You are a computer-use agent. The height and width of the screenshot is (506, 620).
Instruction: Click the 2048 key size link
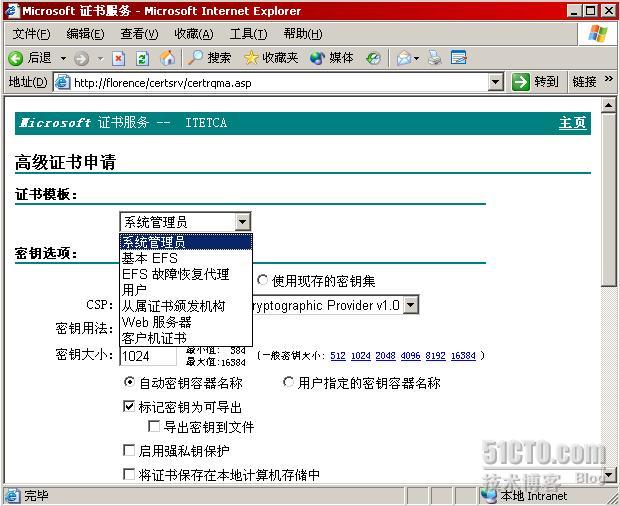click(x=386, y=355)
